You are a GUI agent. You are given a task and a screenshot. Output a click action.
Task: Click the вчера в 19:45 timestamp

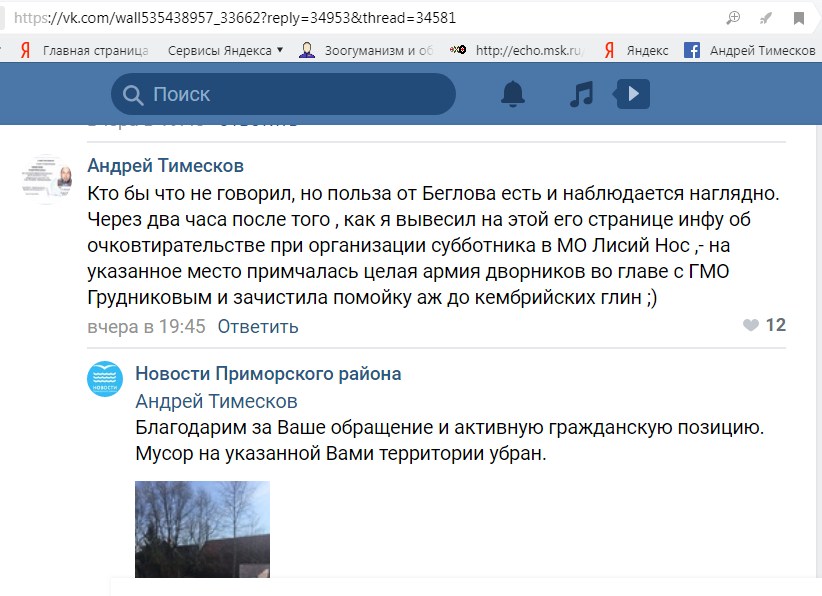tap(146, 326)
